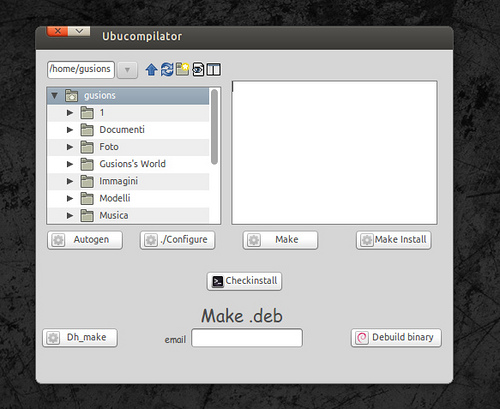Collapse the gusions home folder
500x409 pixels.
[x=54, y=96]
